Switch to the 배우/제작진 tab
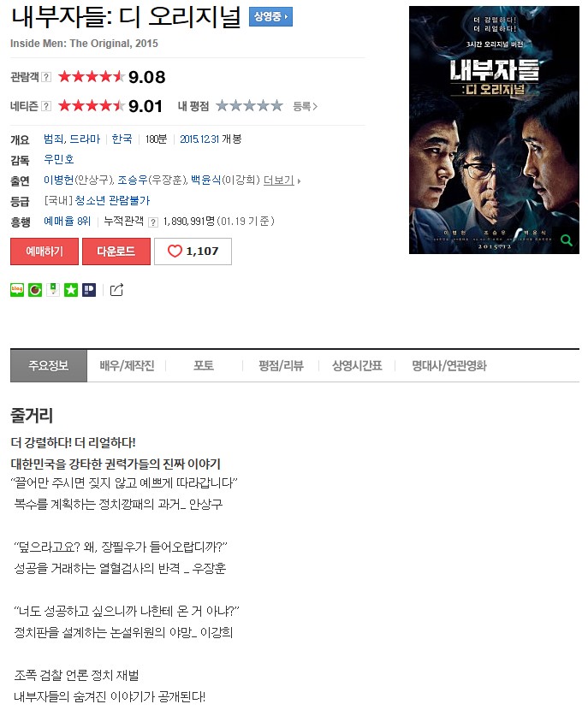Viewport: 588px width, 710px height. coord(127,365)
